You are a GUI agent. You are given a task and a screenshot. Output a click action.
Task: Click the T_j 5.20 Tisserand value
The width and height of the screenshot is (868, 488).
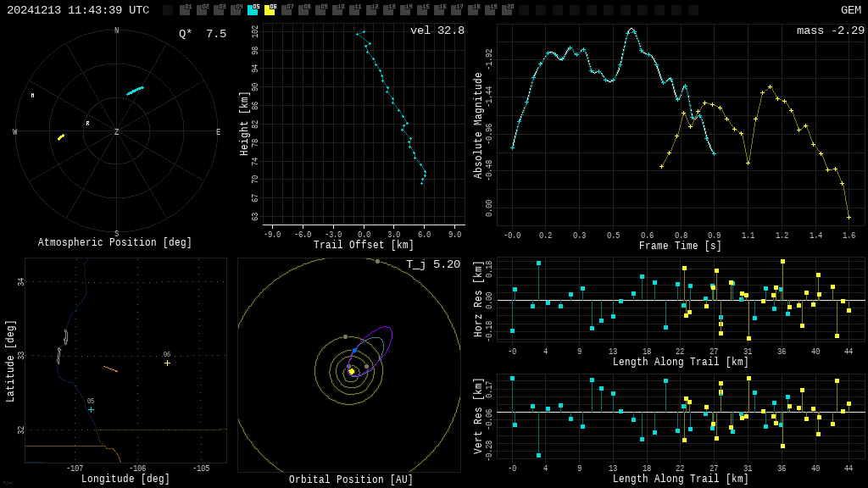pyautogui.click(x=432, y=264)
